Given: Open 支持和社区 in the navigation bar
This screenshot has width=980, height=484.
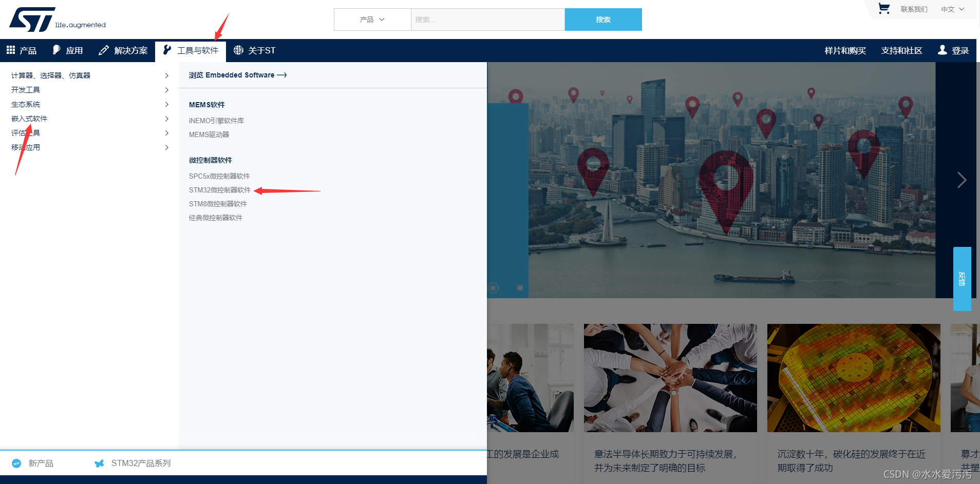Looking at the screenshot, I should (901, 50).
